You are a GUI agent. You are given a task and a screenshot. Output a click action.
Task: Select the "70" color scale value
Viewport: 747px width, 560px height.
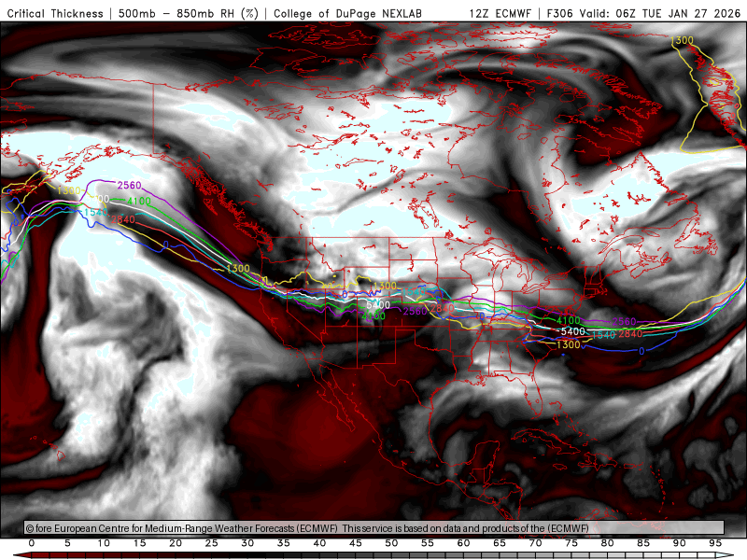[535, 543]
